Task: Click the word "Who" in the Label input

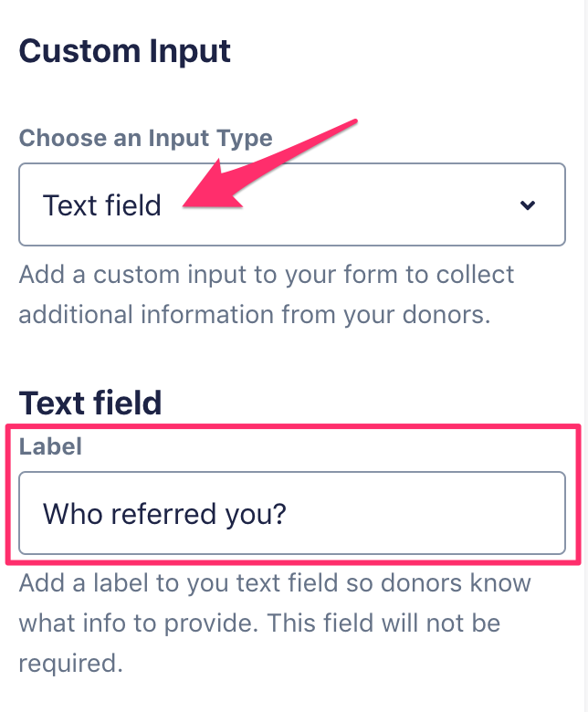Action: coord(72,514)
